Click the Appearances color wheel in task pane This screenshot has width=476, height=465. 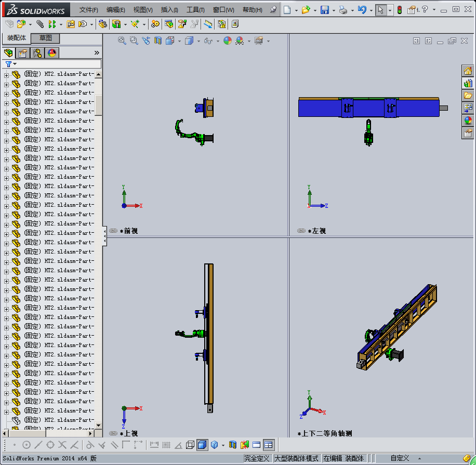click(468, 121)
